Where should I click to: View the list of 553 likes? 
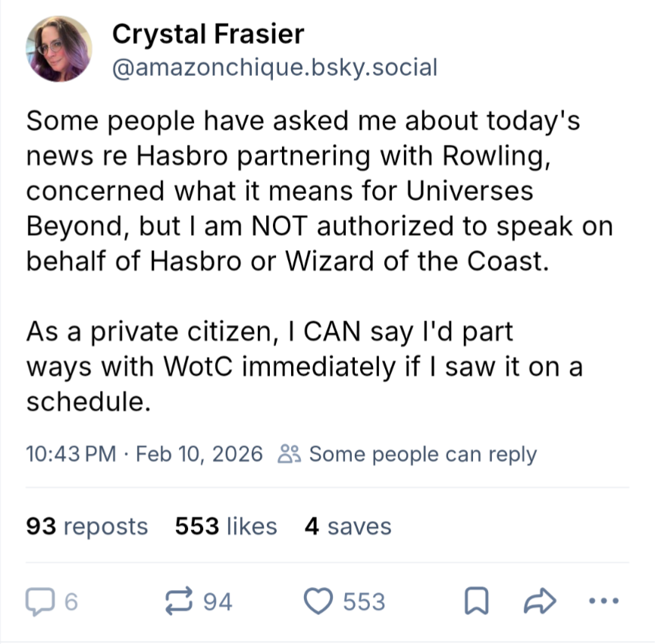(x=226, y=526)
